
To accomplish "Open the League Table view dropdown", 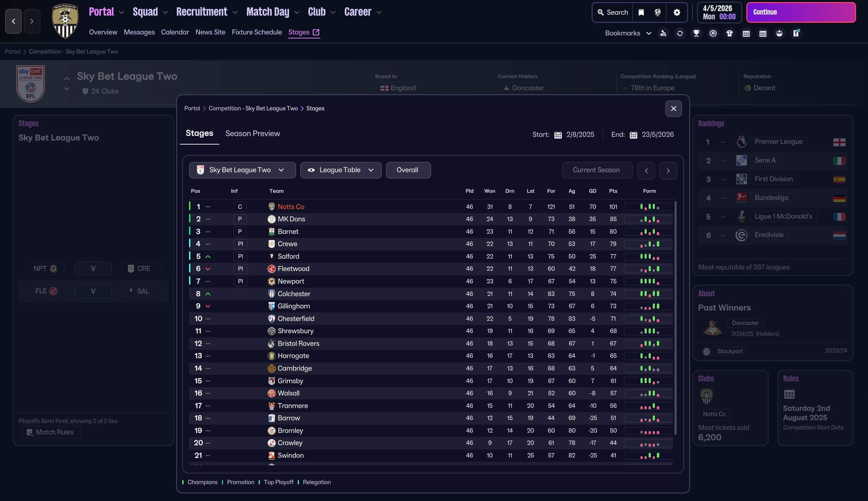I will [340, 170].
